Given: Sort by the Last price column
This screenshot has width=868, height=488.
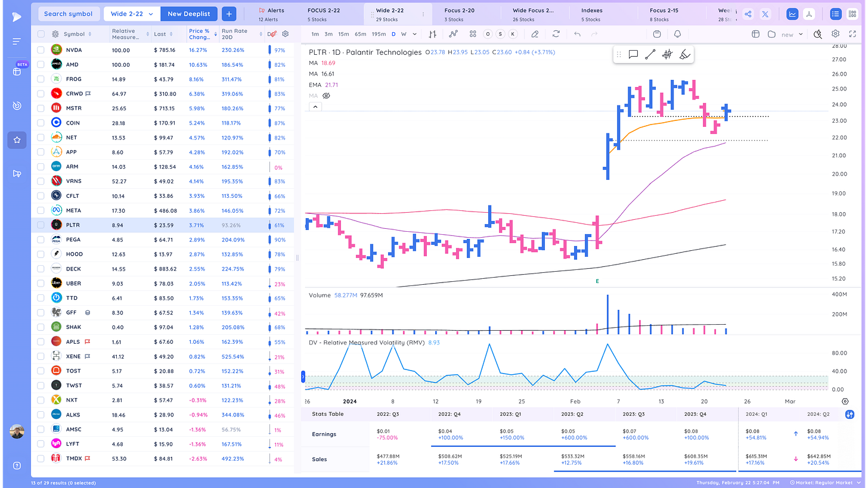Looking at the screenshot, I should [x=163, y=34].
